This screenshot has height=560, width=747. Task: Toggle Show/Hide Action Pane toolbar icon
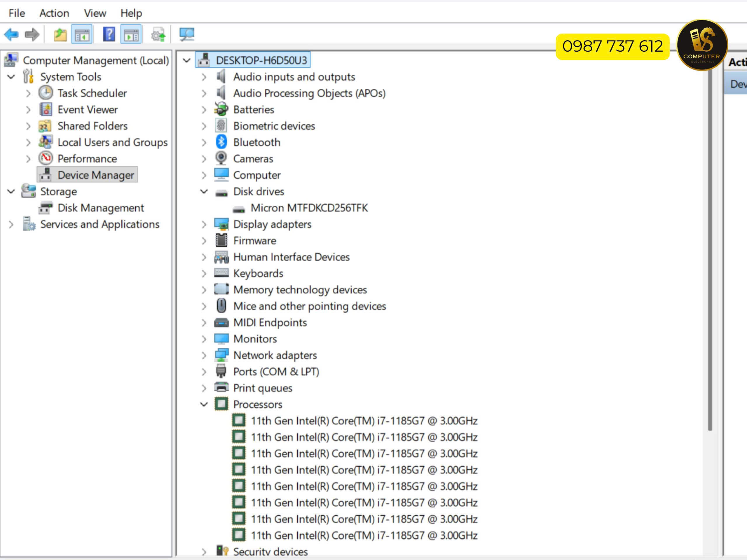[131, 34]
